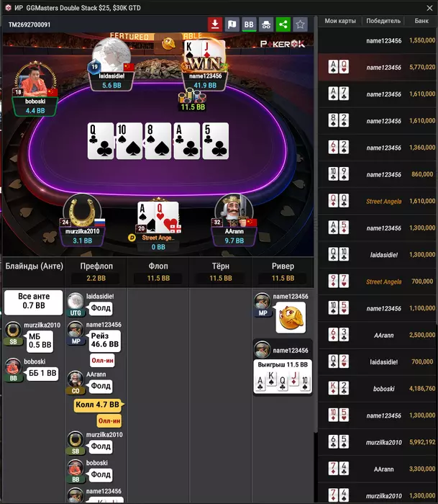438x504 pixels.
Task: Click the dealer button chip by Street Angela
Action: [132, 238]
